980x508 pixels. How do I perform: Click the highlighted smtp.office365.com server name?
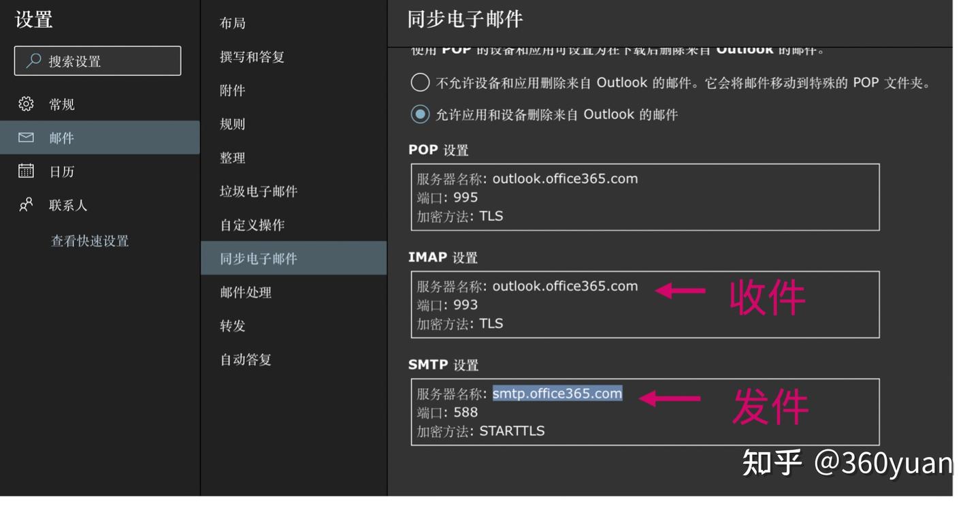click(x=557, y=393)
